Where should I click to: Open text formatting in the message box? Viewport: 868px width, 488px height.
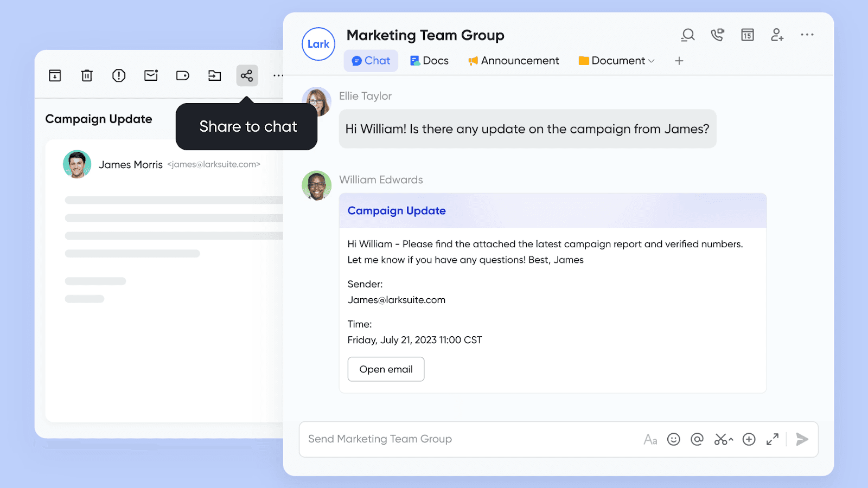click(x=650, y=439)
